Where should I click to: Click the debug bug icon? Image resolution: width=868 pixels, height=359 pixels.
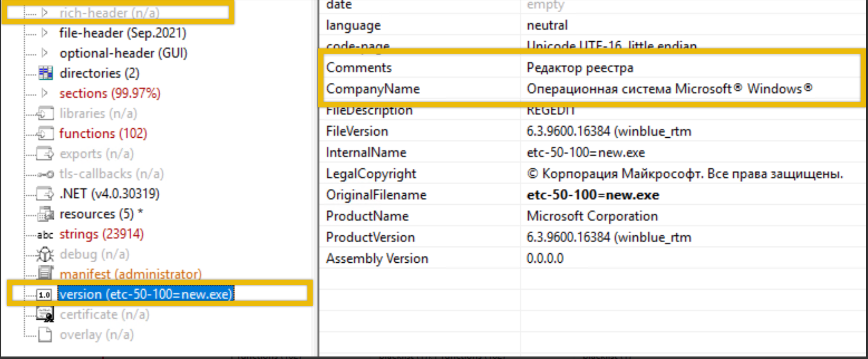[45, 254]
